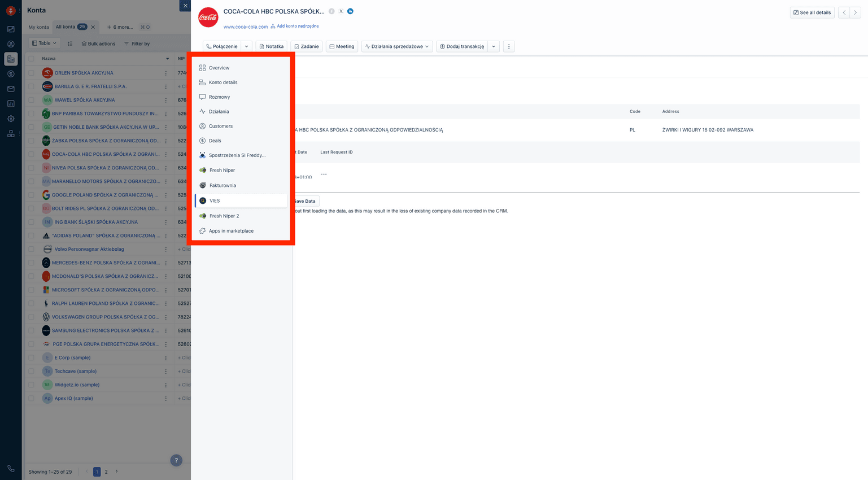Open the dashboard icon in the left sidebar
The image size is (868, 480).
click(x=11, y=29)
